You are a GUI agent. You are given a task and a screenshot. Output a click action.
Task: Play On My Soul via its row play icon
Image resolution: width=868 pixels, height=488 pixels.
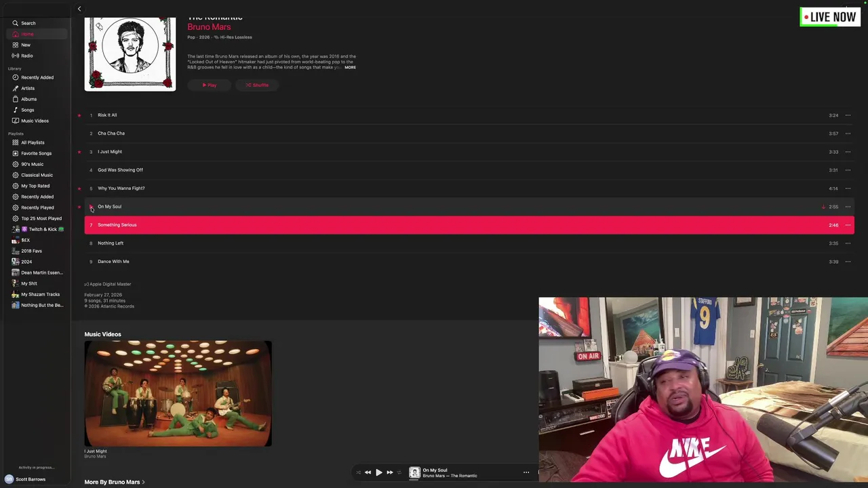[x=91, y=207]
